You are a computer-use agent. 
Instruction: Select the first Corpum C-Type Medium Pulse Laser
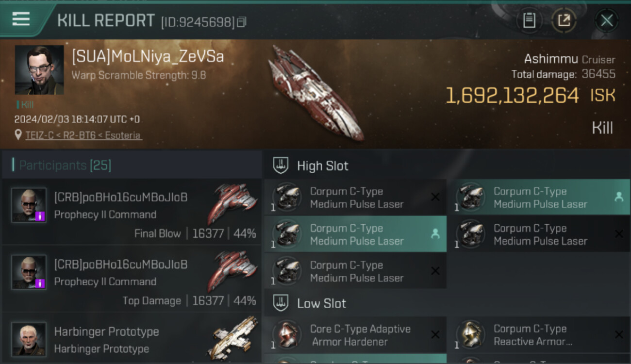click(355, 198)
